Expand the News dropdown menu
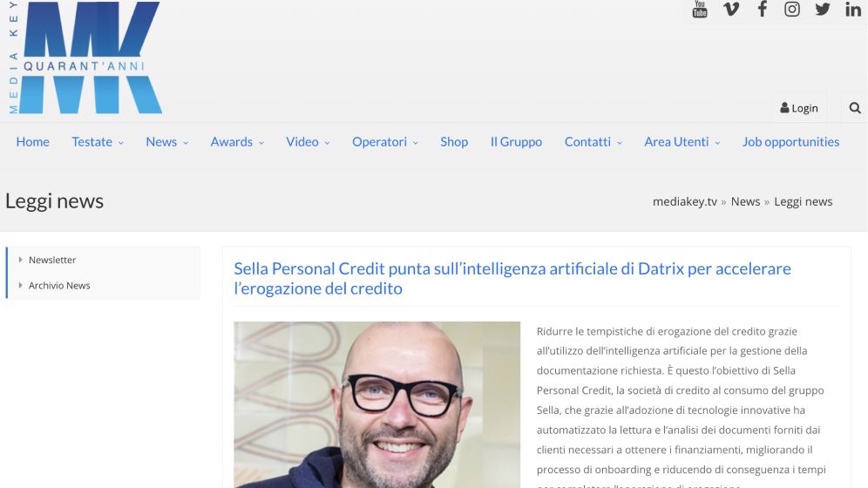This screenshot has width=868, height=488. [166, 142]
